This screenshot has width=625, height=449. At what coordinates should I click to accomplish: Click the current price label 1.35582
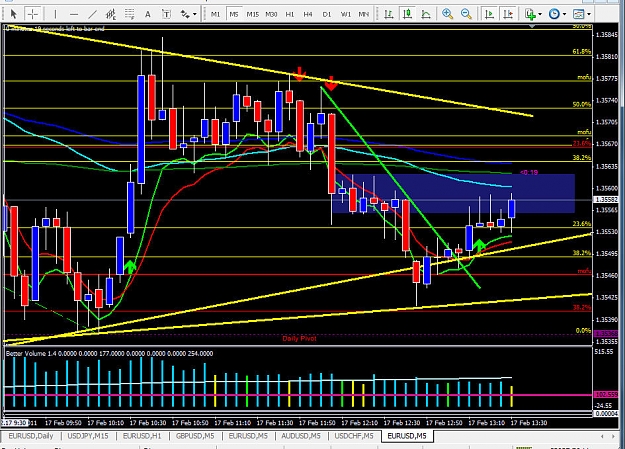[x=606, y=199]
